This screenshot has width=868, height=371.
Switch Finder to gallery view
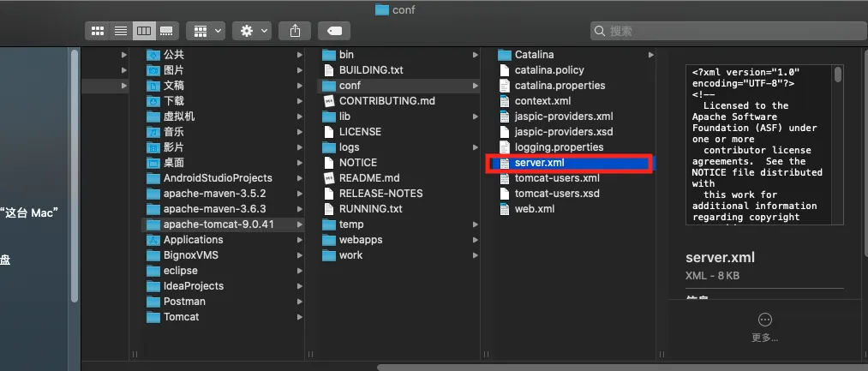(166, 31)
